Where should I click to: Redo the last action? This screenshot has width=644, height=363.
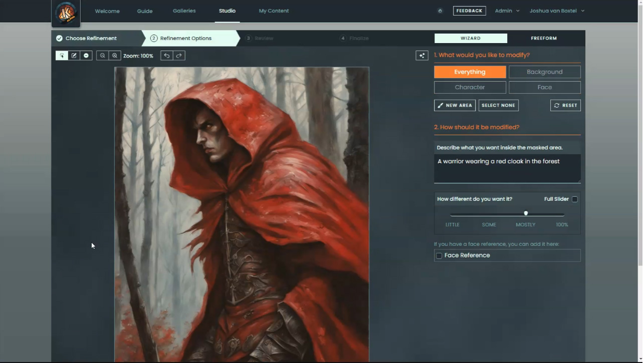(x=179, y=56)
